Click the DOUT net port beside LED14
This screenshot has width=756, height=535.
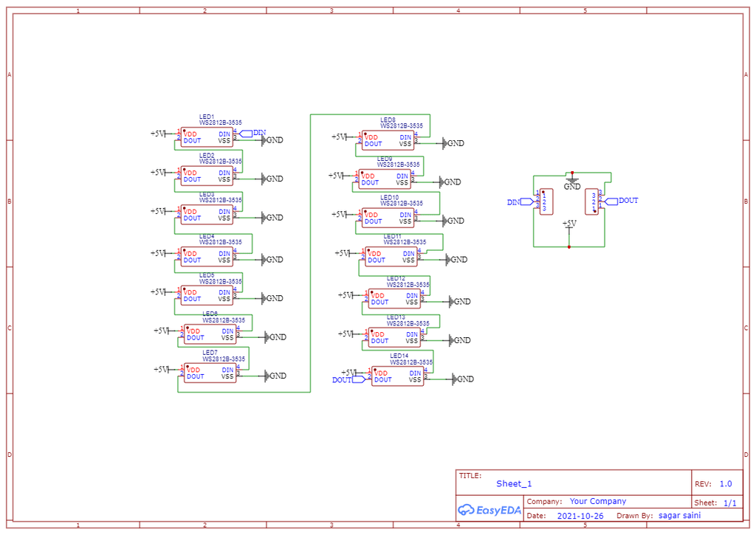[359, 379]
